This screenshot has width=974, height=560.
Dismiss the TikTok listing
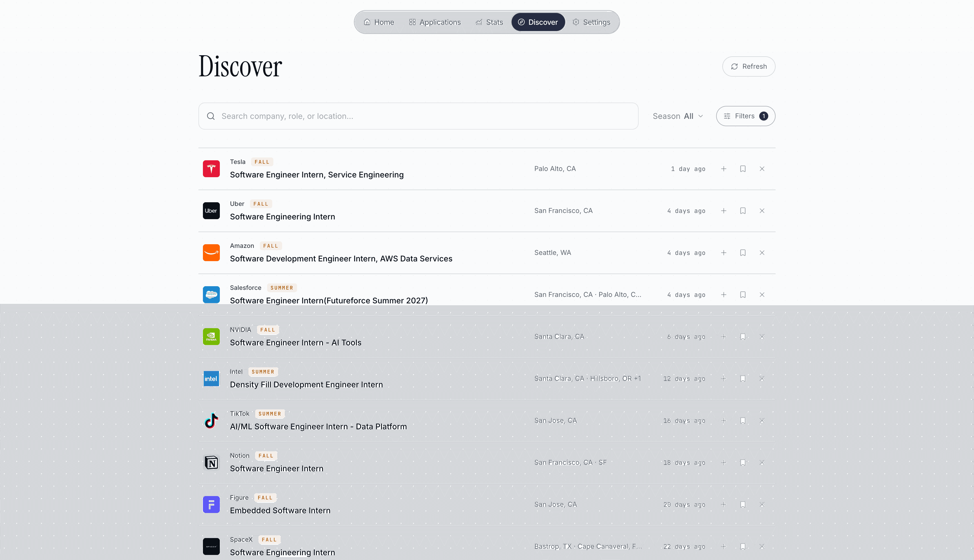(762, 420)
